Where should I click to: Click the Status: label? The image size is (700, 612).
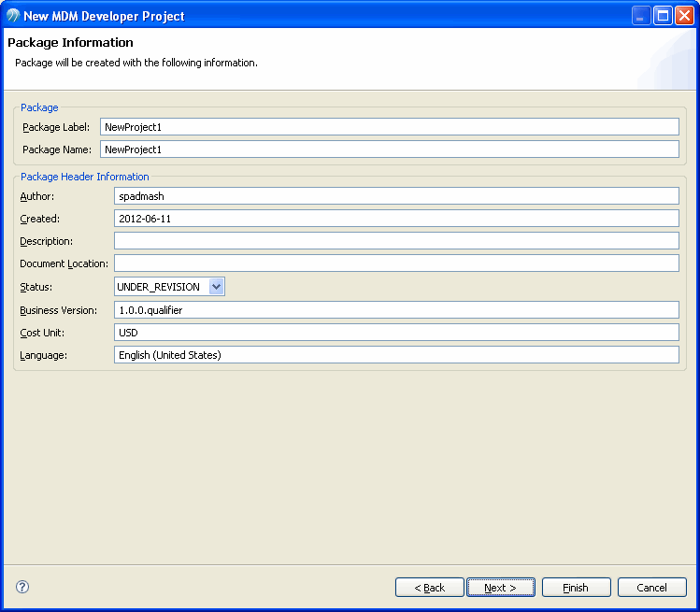tap(36, 287)
